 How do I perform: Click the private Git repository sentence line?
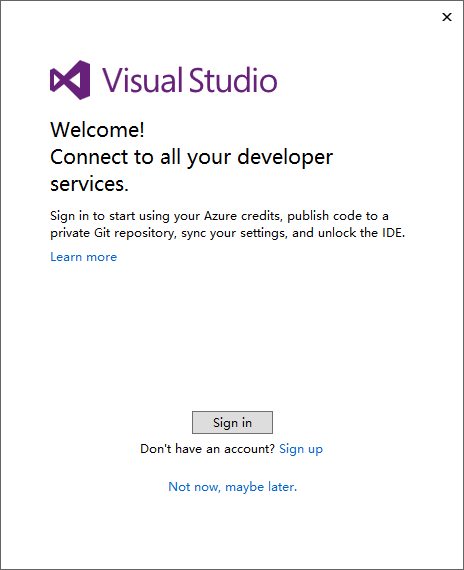pos(227,233)
